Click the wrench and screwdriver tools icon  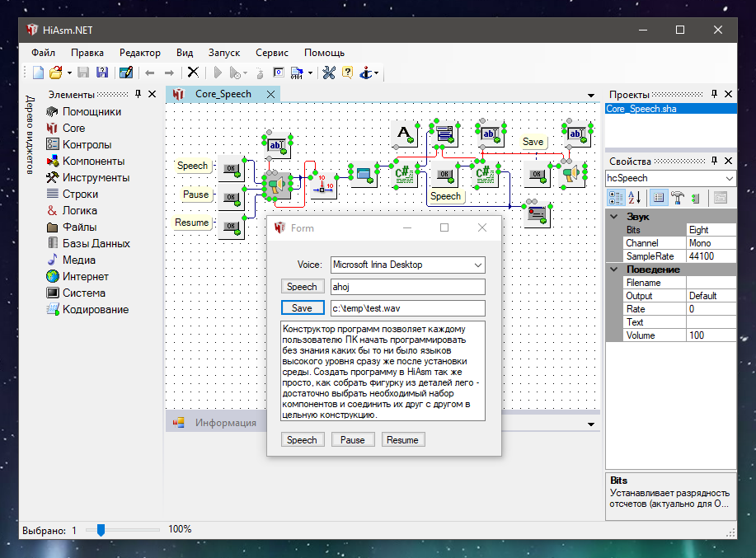coord(328,73)
